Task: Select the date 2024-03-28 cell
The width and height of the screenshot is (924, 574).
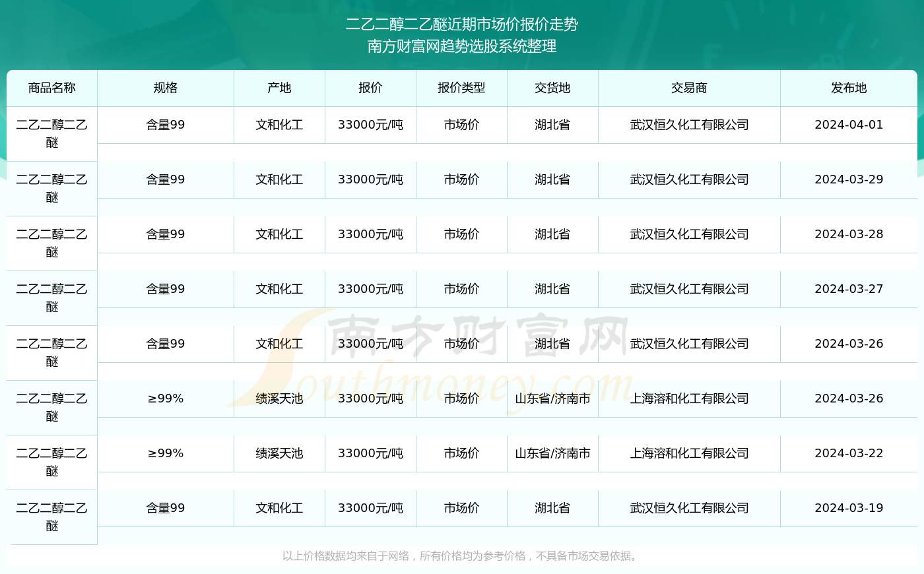Action: pos(849,234)
